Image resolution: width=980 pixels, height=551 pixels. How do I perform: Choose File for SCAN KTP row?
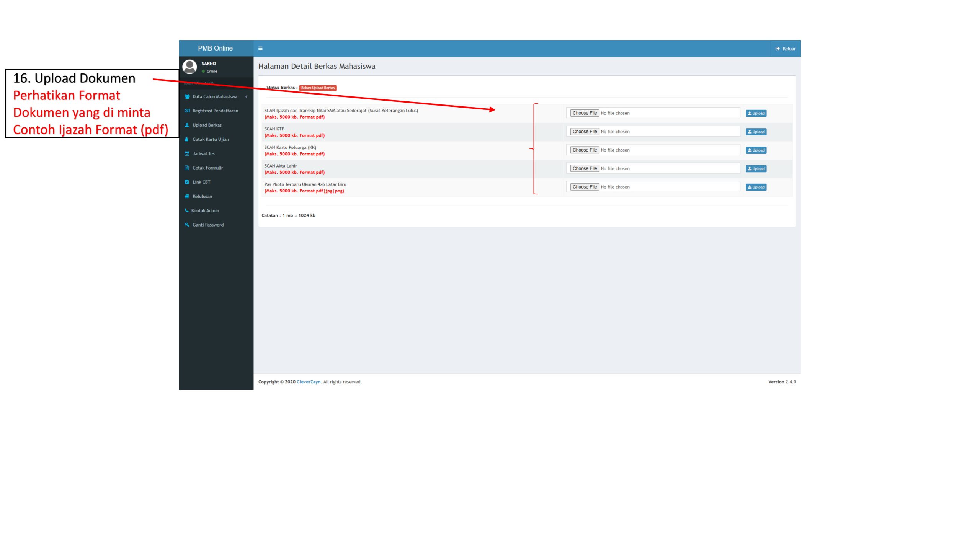pyautogui.click(x=584, y=132)
